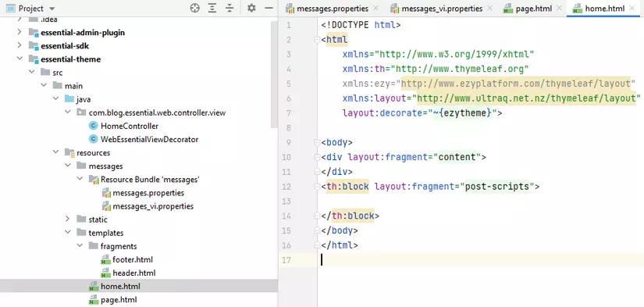Click the Expand All icon in Project panel
644x307 pixels.
(212, 9)
